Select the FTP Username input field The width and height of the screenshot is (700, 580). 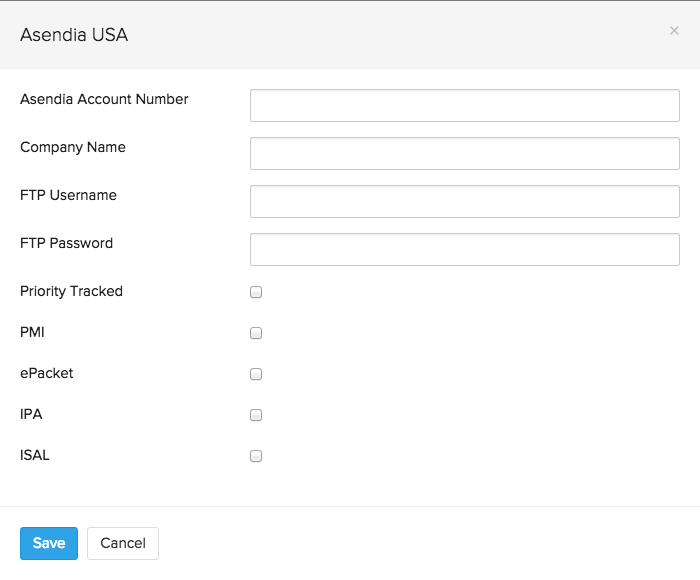(x=464, y=201)
